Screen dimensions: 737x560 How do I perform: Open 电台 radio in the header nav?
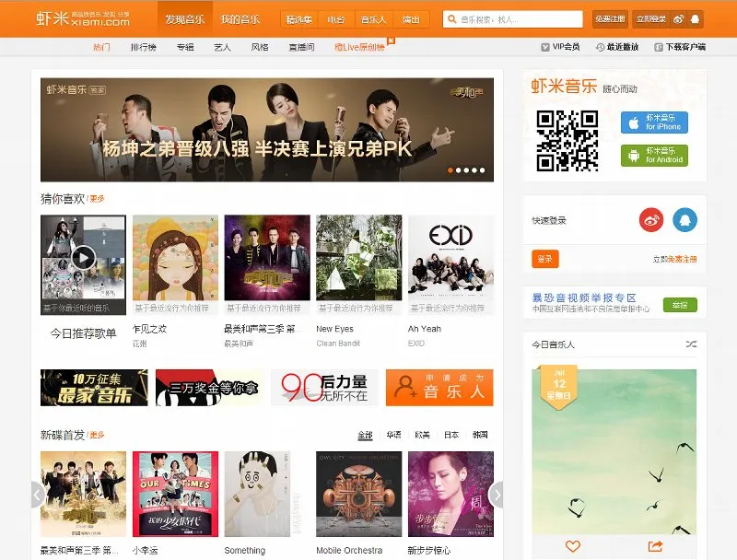click(x=336, y=19)
